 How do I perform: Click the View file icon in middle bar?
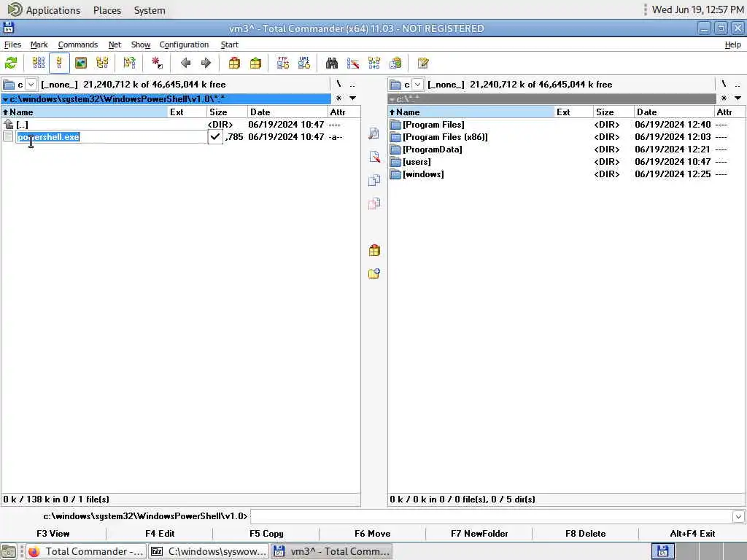click(x=374, y=133)
